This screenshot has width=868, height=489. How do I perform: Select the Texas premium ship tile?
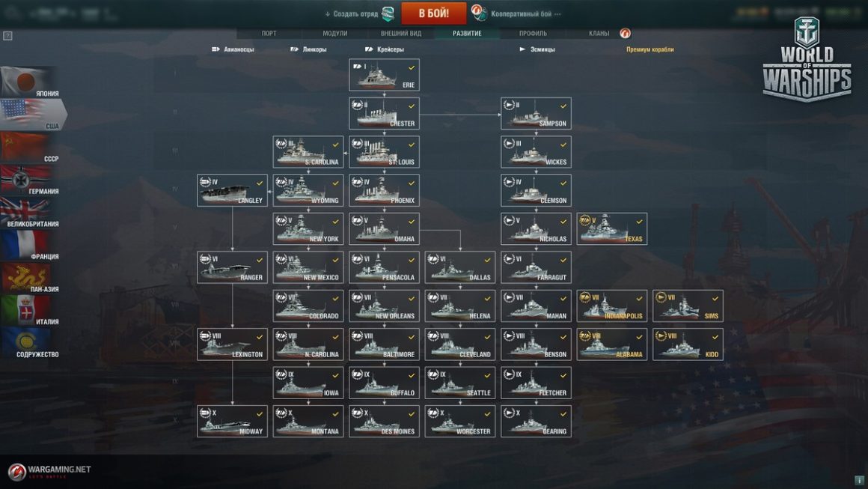(611, 228)
